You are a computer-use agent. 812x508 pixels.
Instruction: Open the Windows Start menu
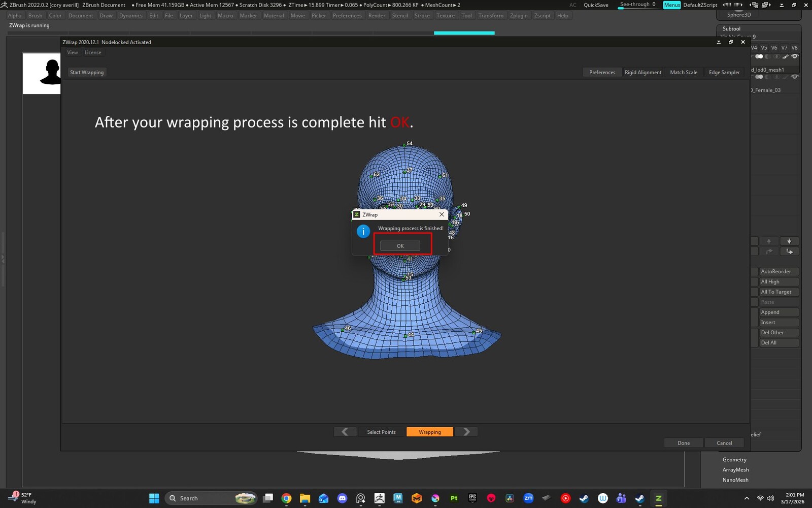pos(154,498)
